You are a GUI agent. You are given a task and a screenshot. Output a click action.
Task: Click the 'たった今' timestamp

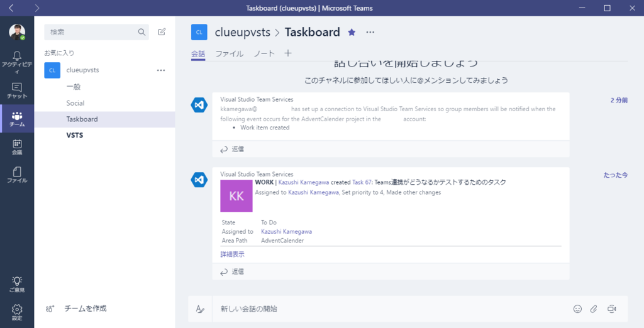[615, 175]
